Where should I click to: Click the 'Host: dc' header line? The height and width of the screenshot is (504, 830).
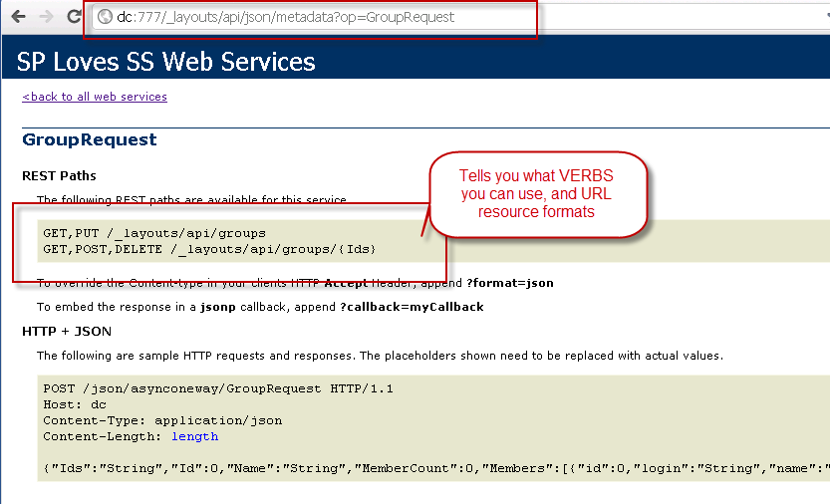click(x=75, y=404)
